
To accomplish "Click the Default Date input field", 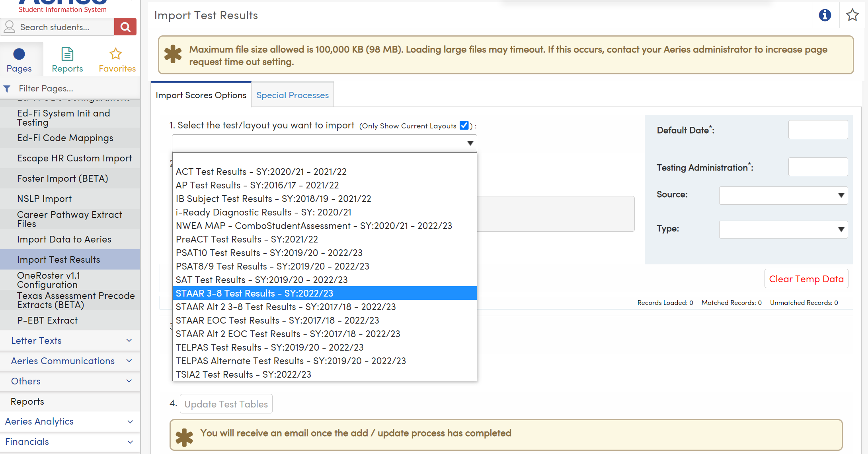I will [818, 130].
